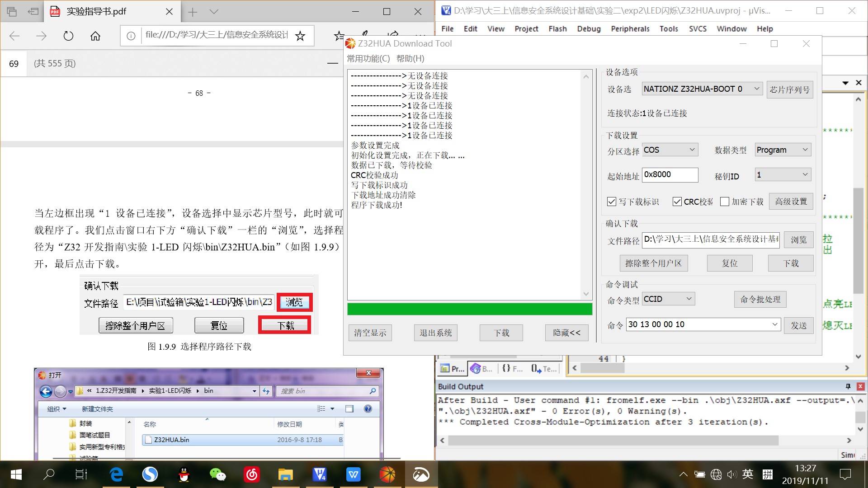Open Sogou browser taskbar icon
The height and width of the screenshot is (488, 868).
150,474
